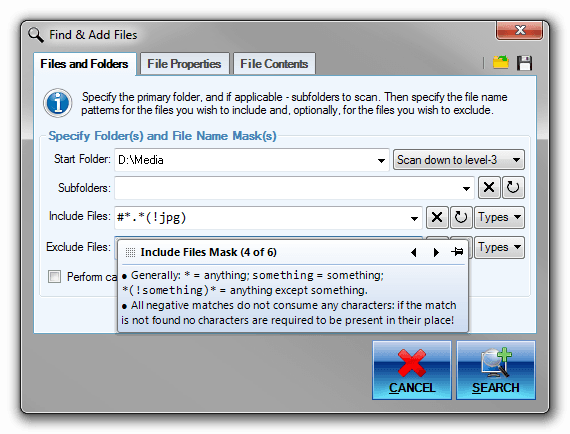Close the Find & Add Files dialog
The height and width of the screenshot is (434, 570).
click(x=519, y=31)
